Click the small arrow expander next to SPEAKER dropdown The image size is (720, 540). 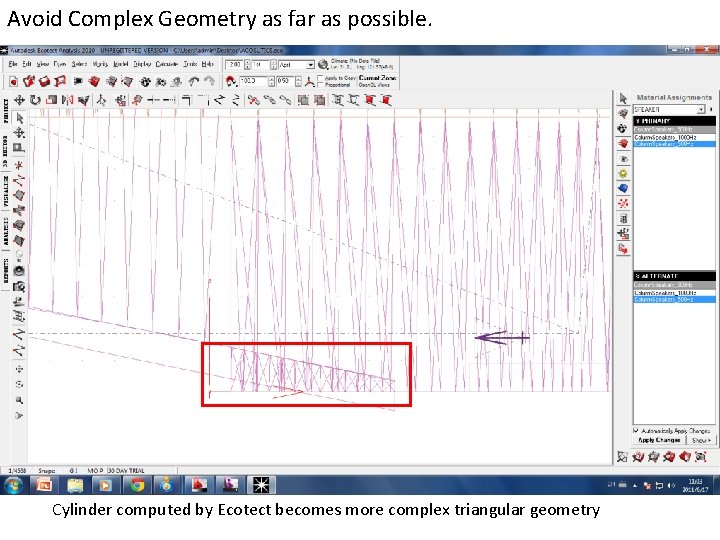[711, 109]
